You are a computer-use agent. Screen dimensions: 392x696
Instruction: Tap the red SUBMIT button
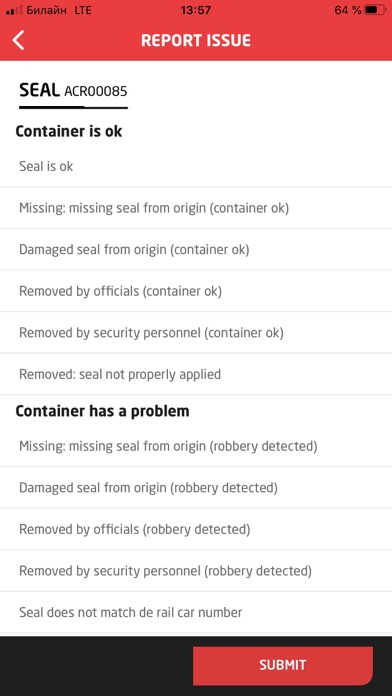pos(283,665)
